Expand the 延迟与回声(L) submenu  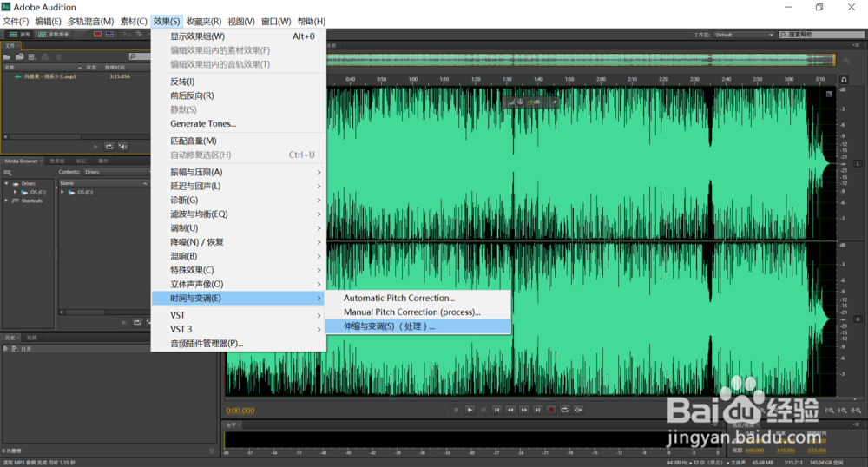coord(239,186)
